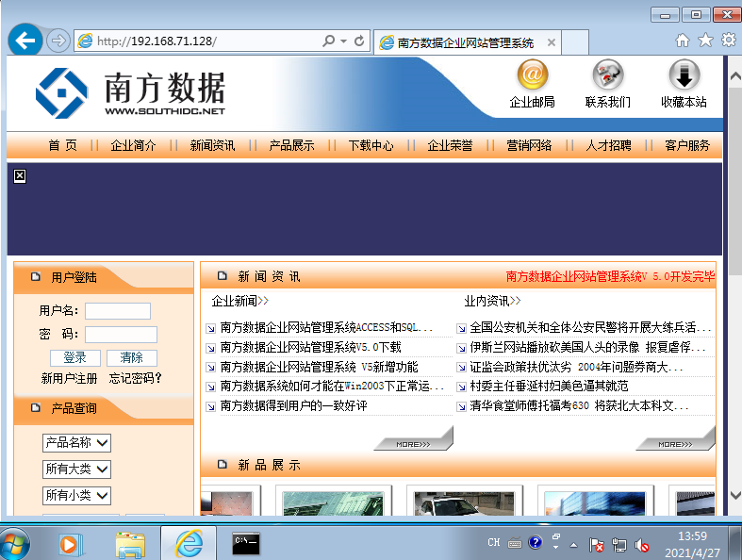Open File Explorer taskbar icon
The image size is (742, 560).
pyautogui.click(x=130, y=545)
